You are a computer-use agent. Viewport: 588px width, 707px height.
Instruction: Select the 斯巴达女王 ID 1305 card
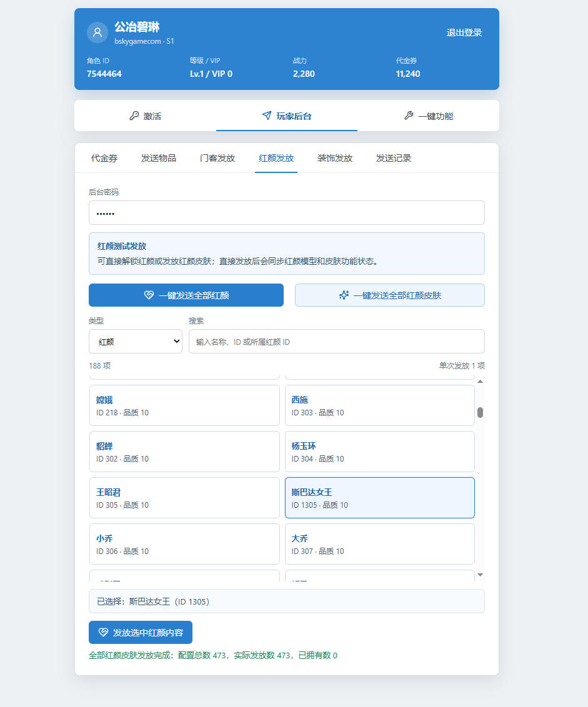[x=379, y=498]
